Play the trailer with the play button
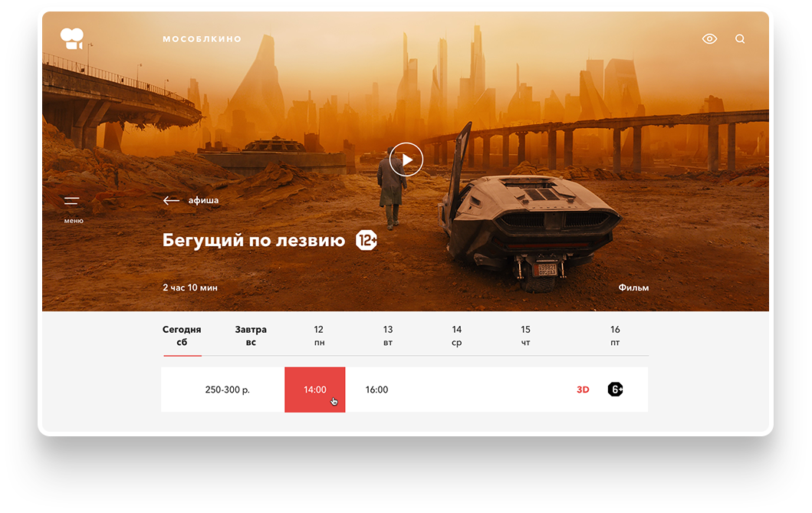Screen dimensions: 812x513 tap(406, 159)
